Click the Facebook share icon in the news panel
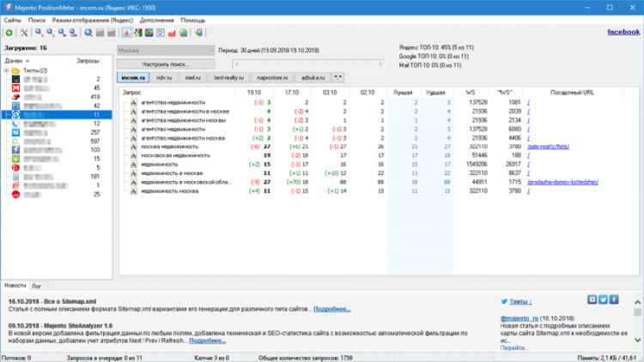Image resolution: width=644 pixels, height=362 pixels. coord(615,299)
